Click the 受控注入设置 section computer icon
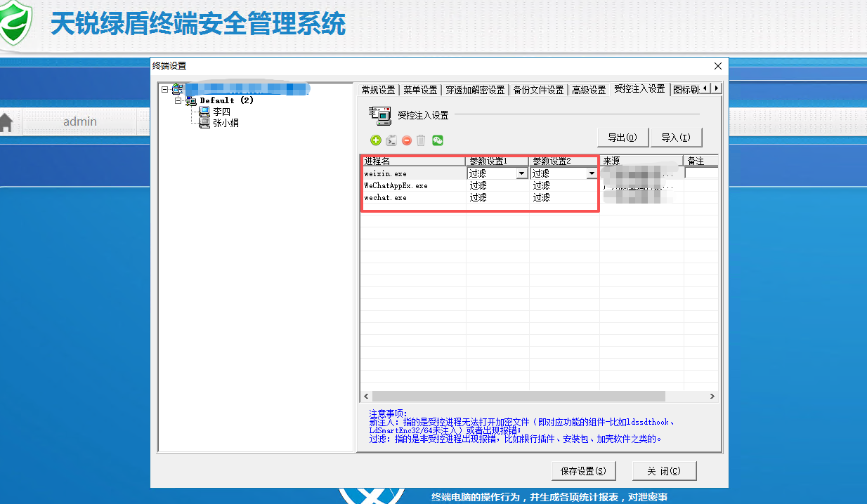This screenshot has width=867, height=504. pyautogui.click(x=379, y=115)
